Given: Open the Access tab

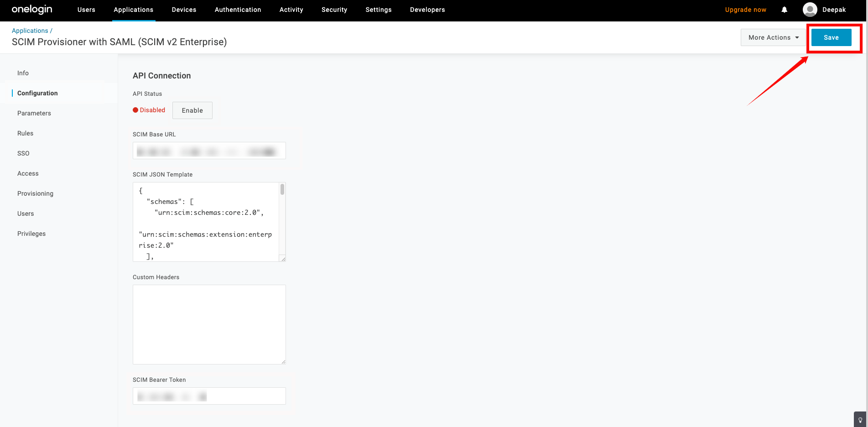Looking at the screenshot, I should pyautogui.click(x=28, y=173).
